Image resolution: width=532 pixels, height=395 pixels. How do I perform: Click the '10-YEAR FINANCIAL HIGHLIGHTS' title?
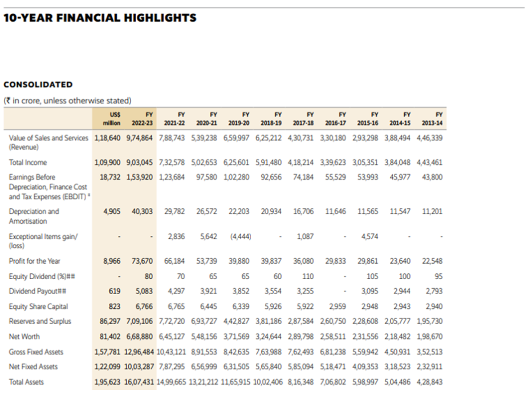[100, 18]
